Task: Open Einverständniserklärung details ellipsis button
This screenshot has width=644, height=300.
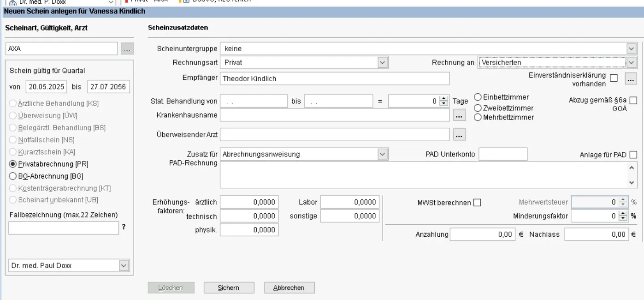Action: click(x=631, y=78)
